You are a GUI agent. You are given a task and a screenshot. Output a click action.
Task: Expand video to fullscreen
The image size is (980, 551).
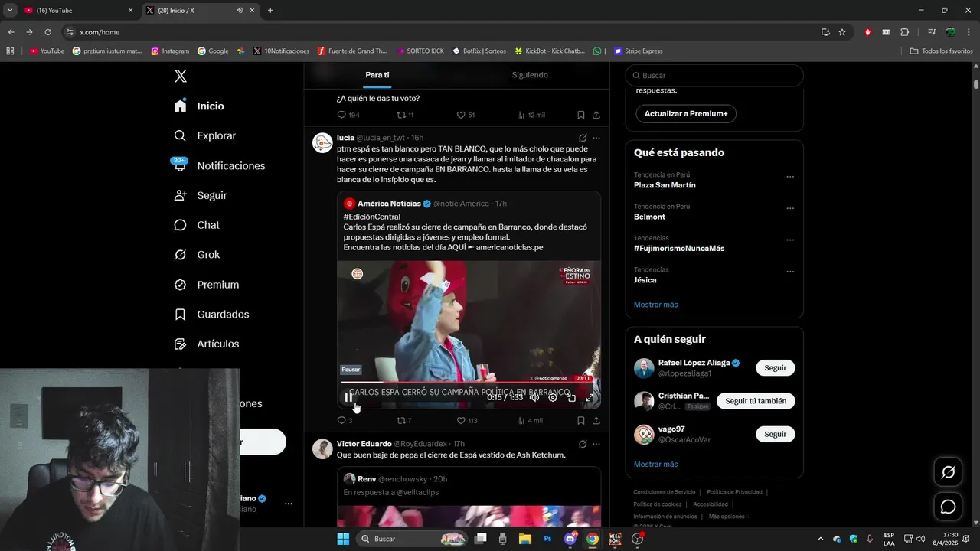pos(590,397)
